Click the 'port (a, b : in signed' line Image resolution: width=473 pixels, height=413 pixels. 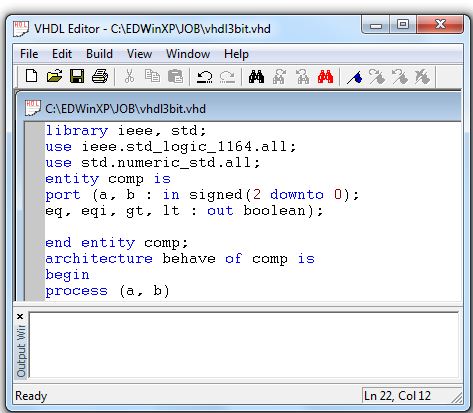(x=202, y=195)
